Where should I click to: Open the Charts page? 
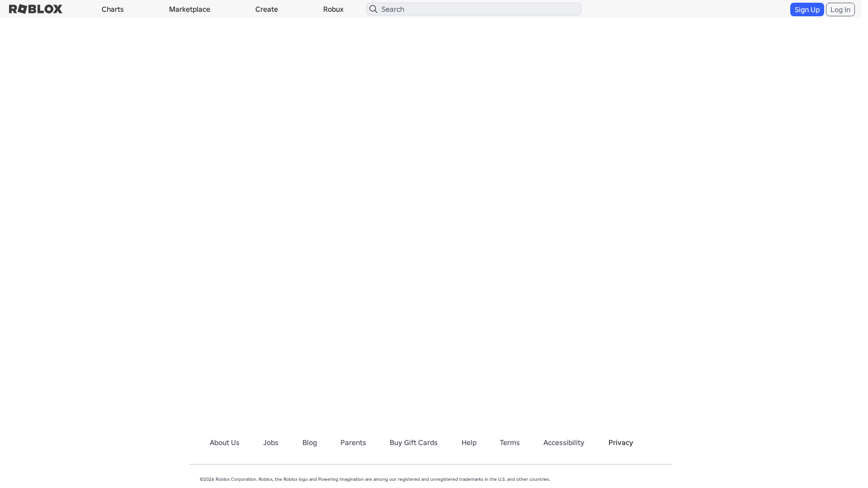coord(113,9)
